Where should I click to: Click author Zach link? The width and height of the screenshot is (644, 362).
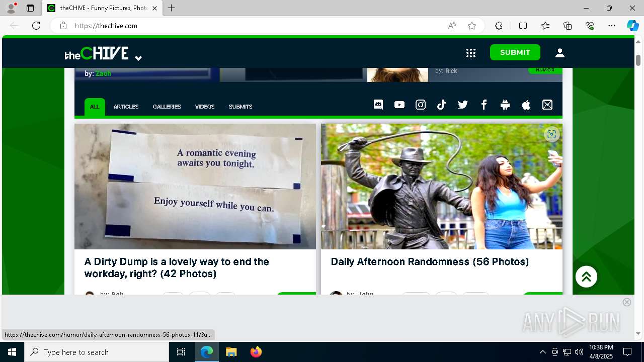pyautogui.click(x=103, y=73)
